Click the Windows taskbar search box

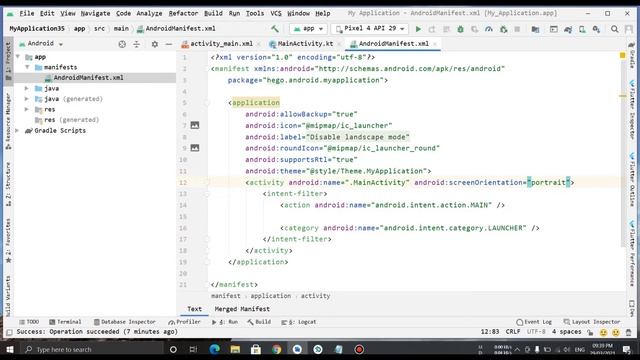91,349
